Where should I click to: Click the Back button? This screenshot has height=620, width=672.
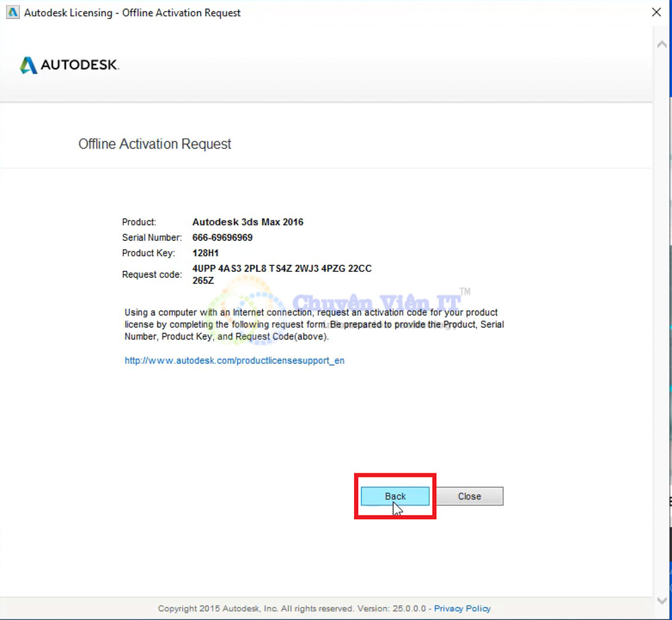click(395, 496)
